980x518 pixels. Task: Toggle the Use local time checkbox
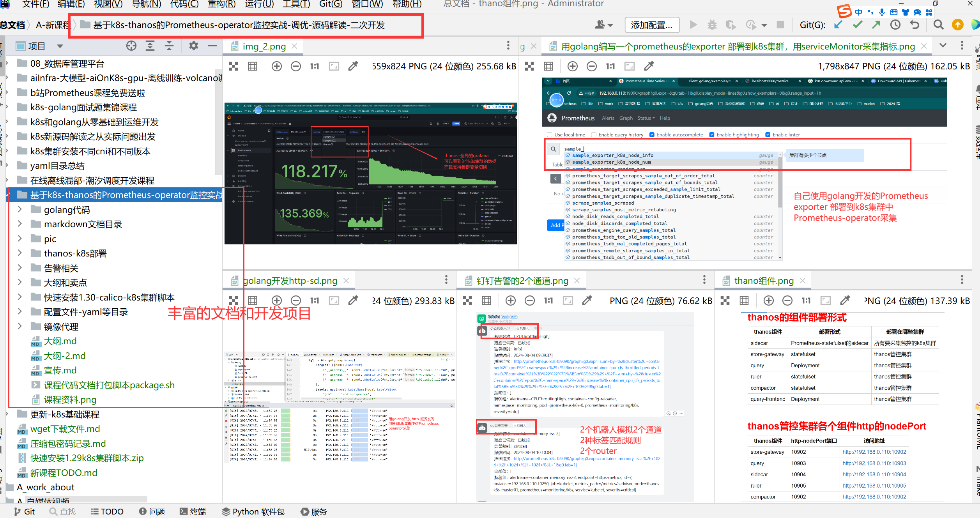tap(550, 135)
